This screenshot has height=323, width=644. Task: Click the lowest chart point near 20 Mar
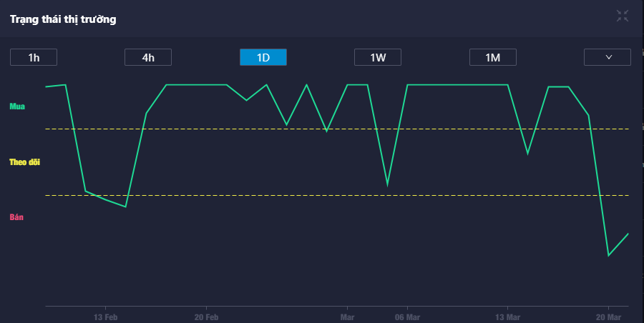tap(608, 255)
